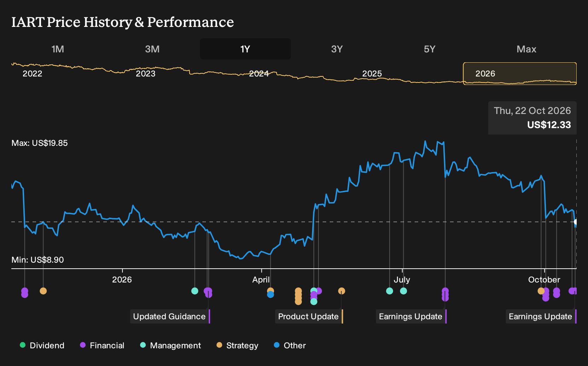Image resolution: width=588 pixels, height=366 pixels.
Task: Click the Thu, 22 Oct 2026 date
Action: (x=532, y=111)
